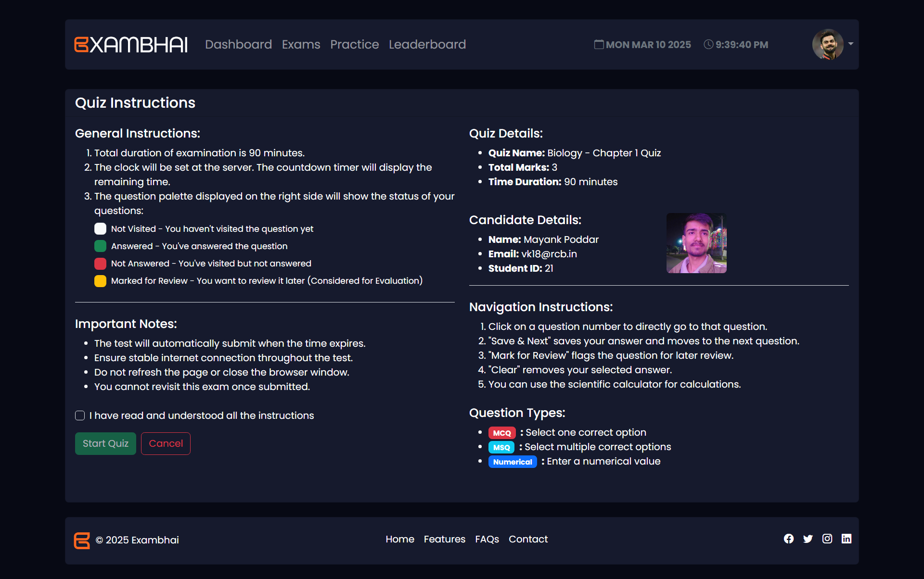
Task: Open the Dashboard nav item
Action: pos(238,44)
